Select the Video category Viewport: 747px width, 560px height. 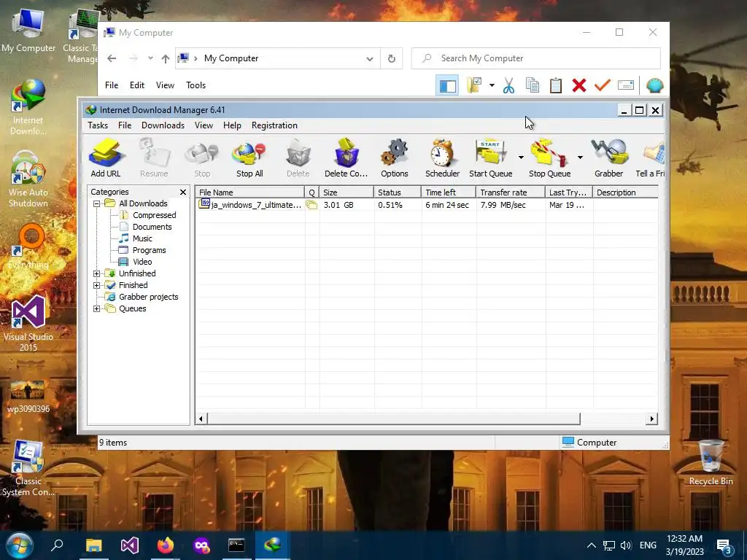tap(142, 262)
